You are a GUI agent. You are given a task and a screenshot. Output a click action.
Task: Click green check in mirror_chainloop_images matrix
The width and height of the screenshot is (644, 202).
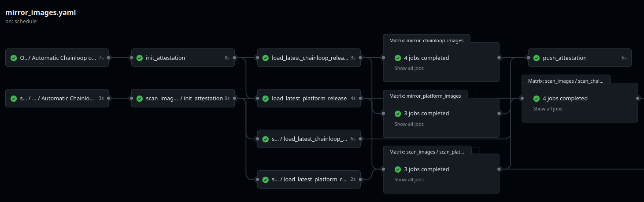[x=398, y=58]
